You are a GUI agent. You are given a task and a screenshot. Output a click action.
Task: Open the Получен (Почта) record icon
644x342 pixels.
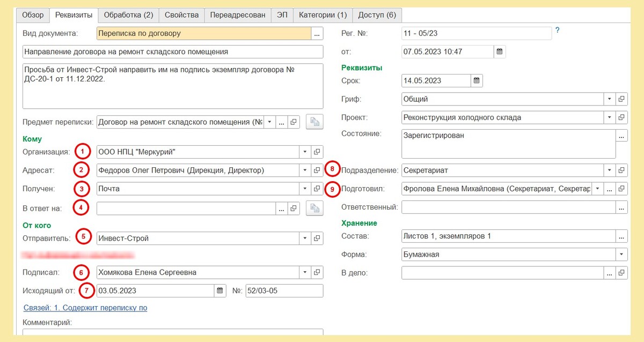click(x=317, y=189)
